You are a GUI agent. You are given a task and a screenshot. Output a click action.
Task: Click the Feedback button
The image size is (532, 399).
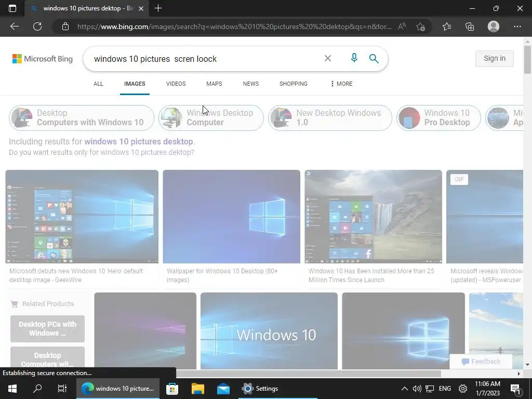tap(481, 362)
